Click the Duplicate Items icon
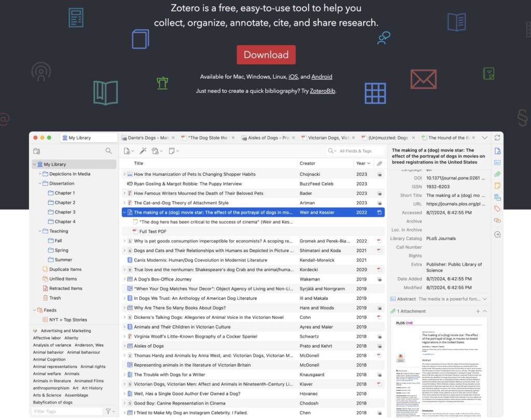 click(x=46, y=269)
